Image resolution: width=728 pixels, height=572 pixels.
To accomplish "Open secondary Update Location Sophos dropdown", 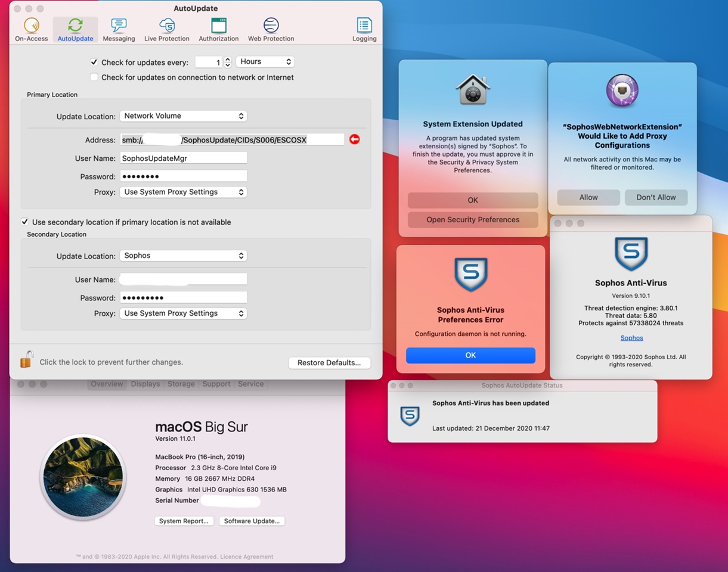I will coord(183,256).
